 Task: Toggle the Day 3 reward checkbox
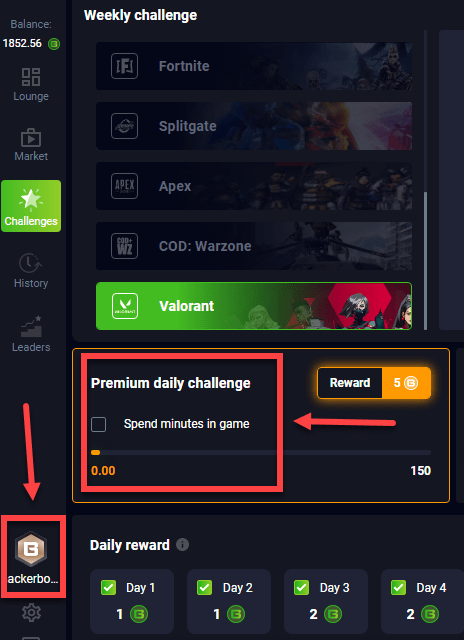(301, 588)
